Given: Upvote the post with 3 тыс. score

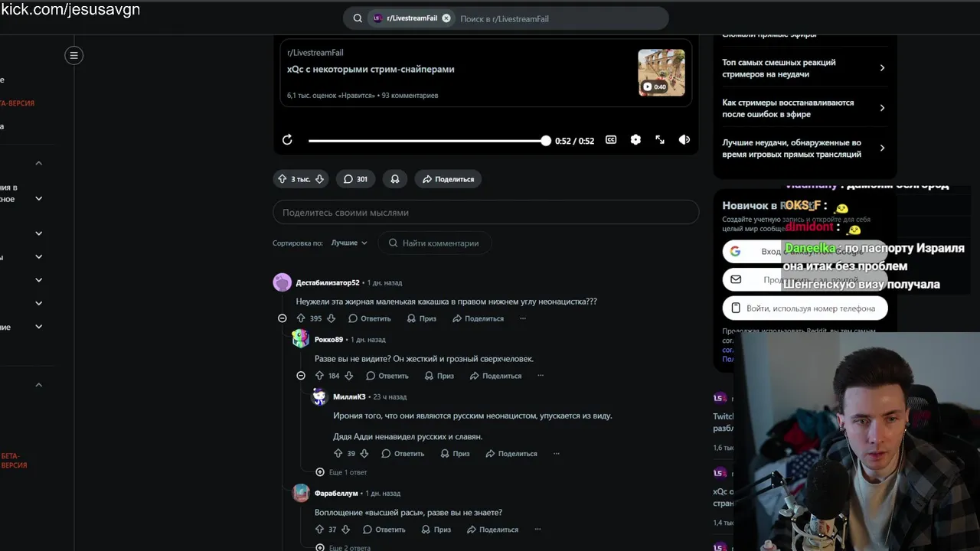Looking at the screenshot, I should [x=283, y=179].
